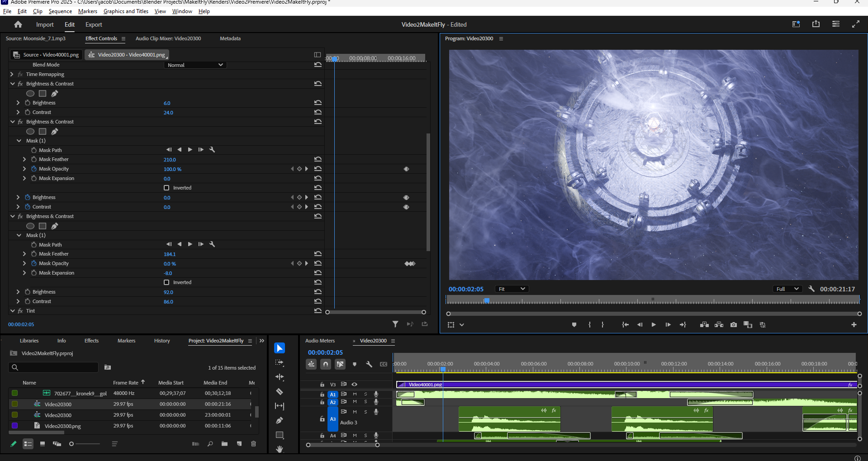Click New Bin folder icon in Project panel

coord(224,444)
